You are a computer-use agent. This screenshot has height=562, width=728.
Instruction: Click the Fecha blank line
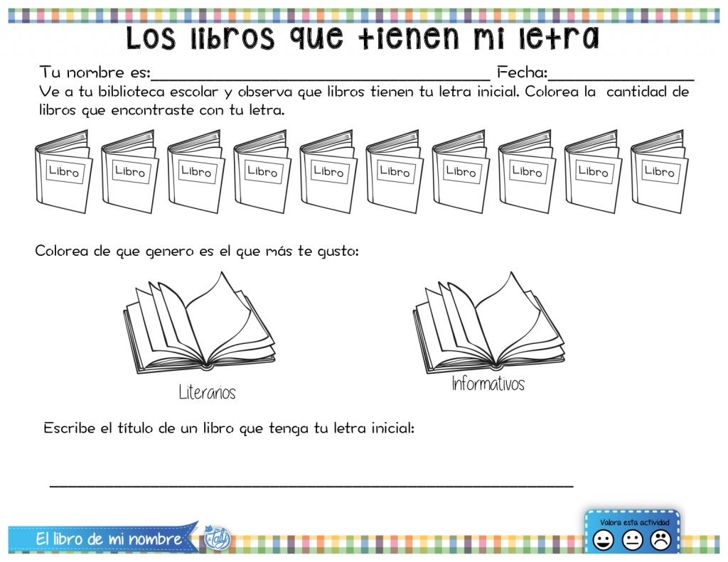(621, 75)
